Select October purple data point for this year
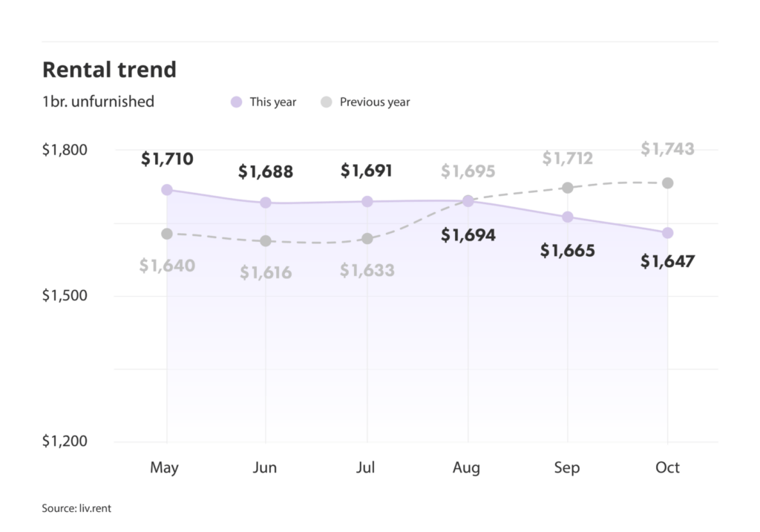 (668, 233)
